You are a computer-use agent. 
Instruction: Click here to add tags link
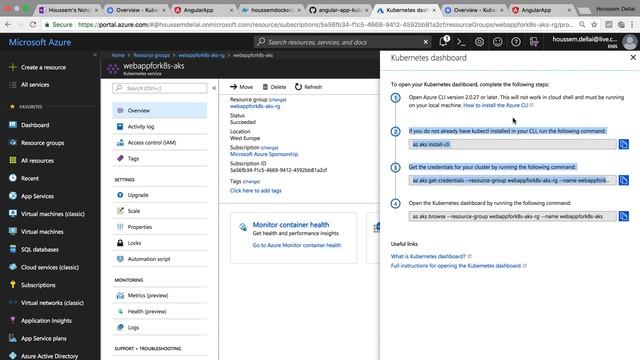(x=256, y=191)
